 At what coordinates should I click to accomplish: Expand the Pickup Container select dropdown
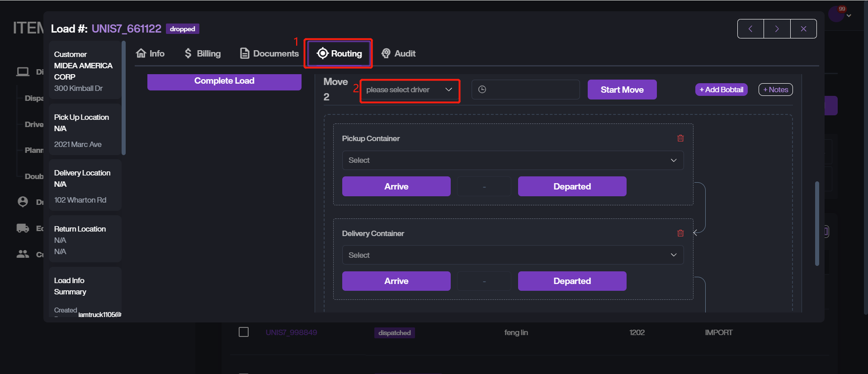coord(513,161)
